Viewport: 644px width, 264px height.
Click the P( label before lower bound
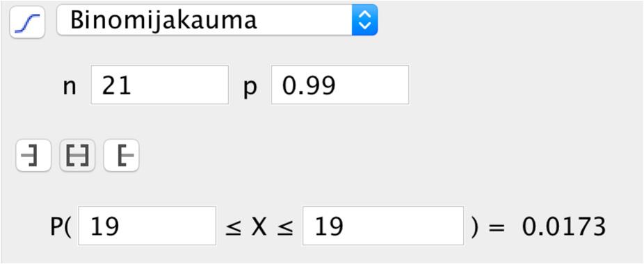coord(61,227)
